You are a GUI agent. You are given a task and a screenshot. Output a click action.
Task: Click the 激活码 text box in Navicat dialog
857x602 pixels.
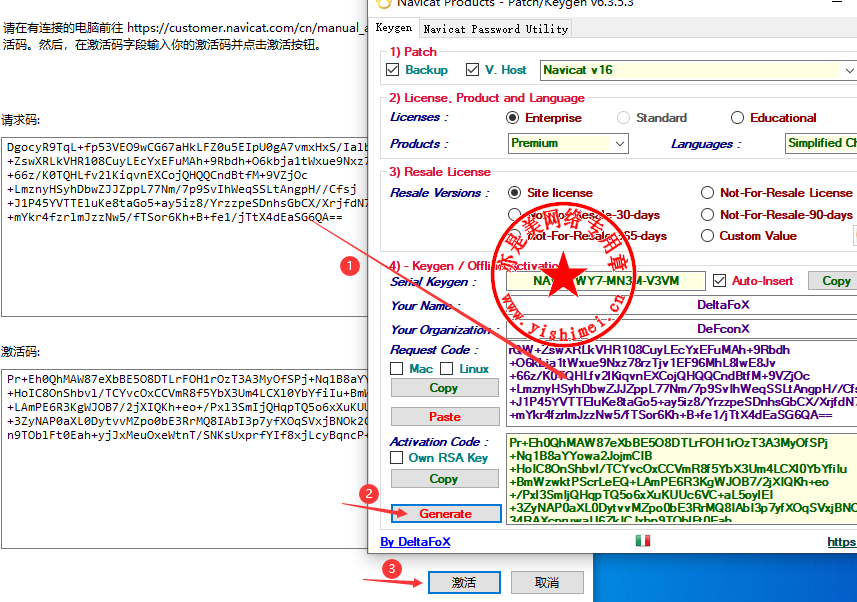185,459
